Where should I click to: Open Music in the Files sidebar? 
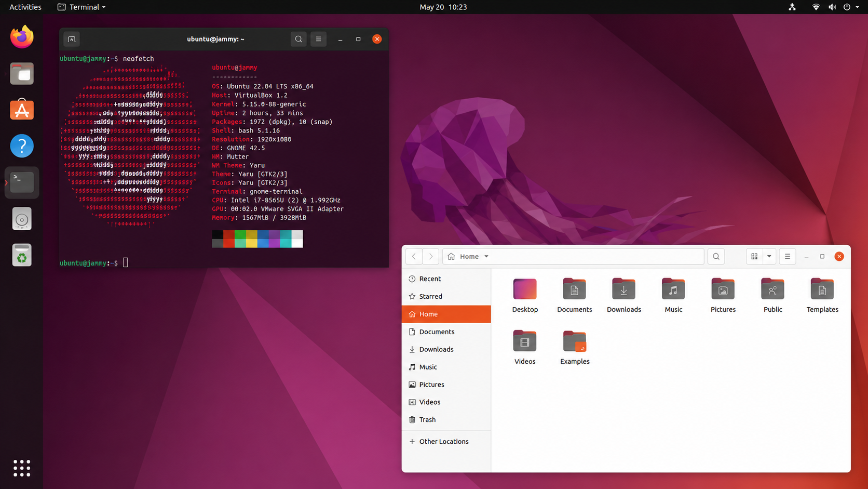pos(446,367)
